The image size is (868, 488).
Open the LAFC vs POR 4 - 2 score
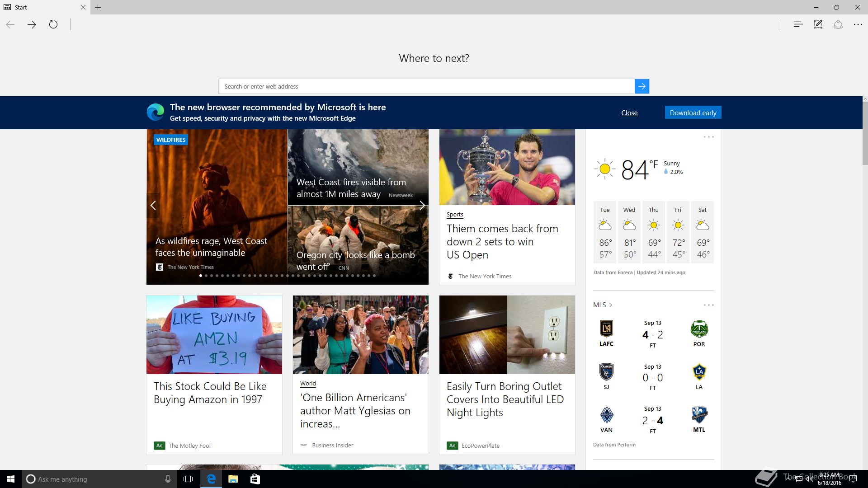coord(652,335)
